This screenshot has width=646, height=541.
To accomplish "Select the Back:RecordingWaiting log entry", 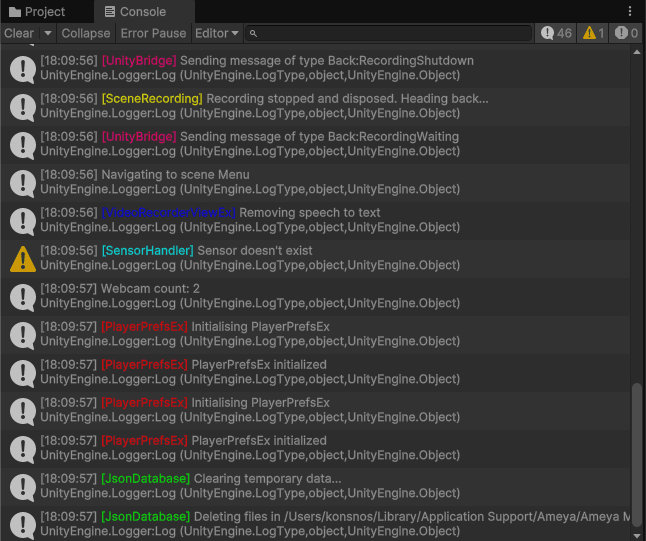I will [315, 144].
